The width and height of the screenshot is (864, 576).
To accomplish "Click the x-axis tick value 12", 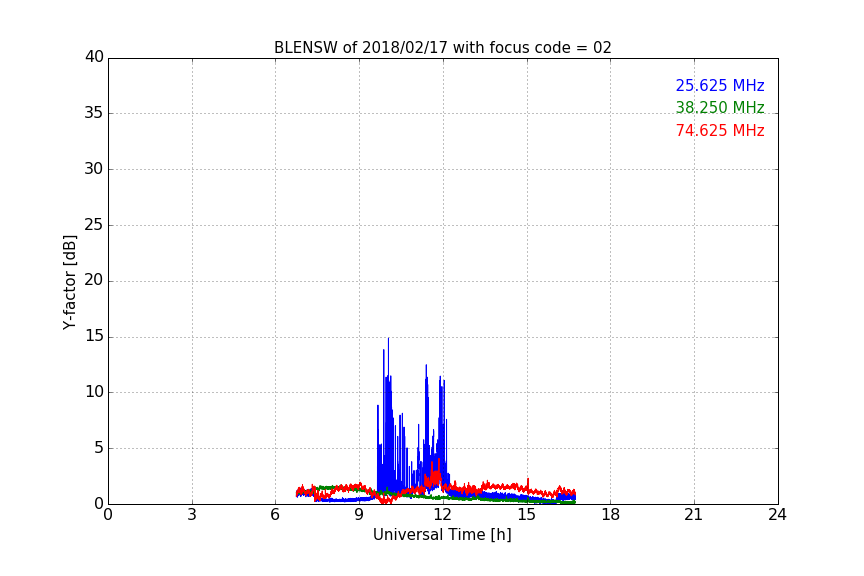I will [x=443, y=515].
